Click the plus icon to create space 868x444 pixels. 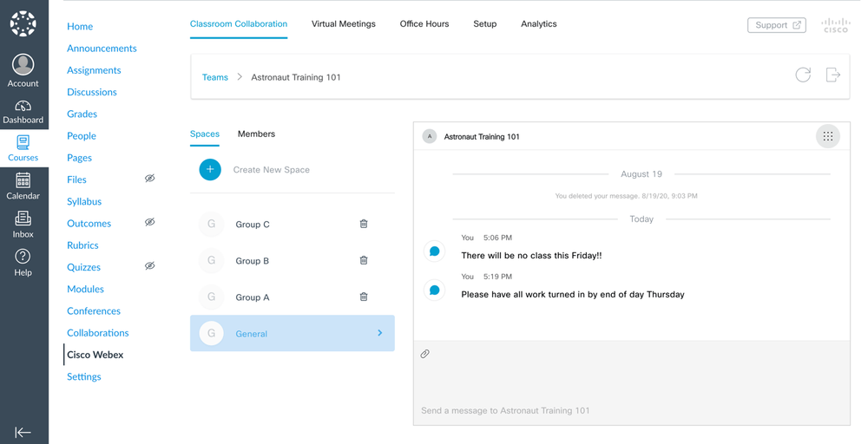click(x=210, y=170)
